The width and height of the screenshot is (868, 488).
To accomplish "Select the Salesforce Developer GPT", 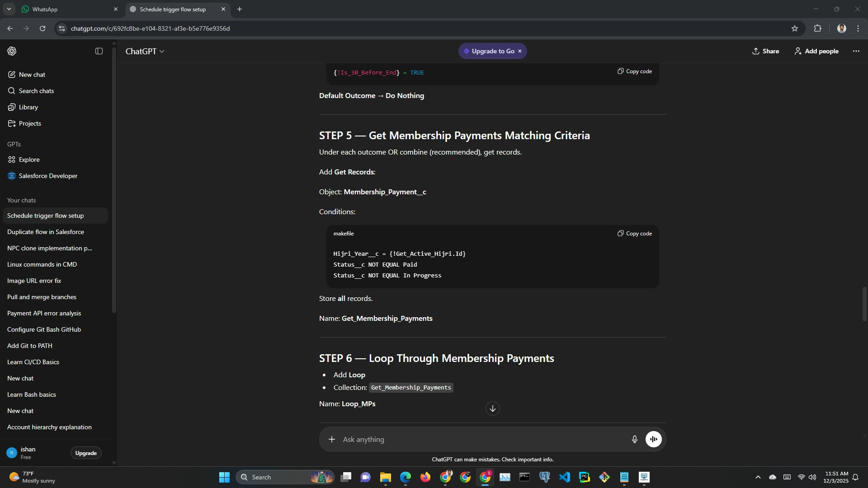I will coord(48,176).
